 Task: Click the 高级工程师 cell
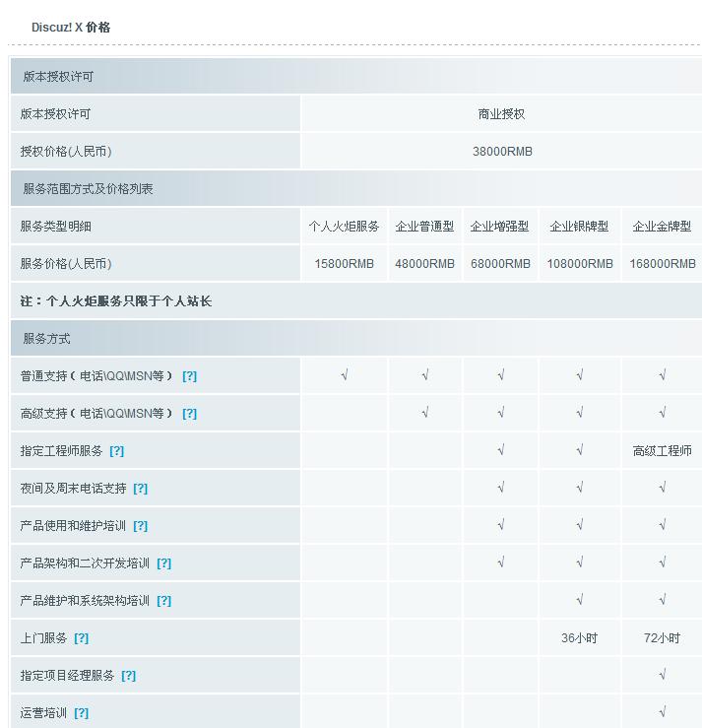tap(662, 451)
